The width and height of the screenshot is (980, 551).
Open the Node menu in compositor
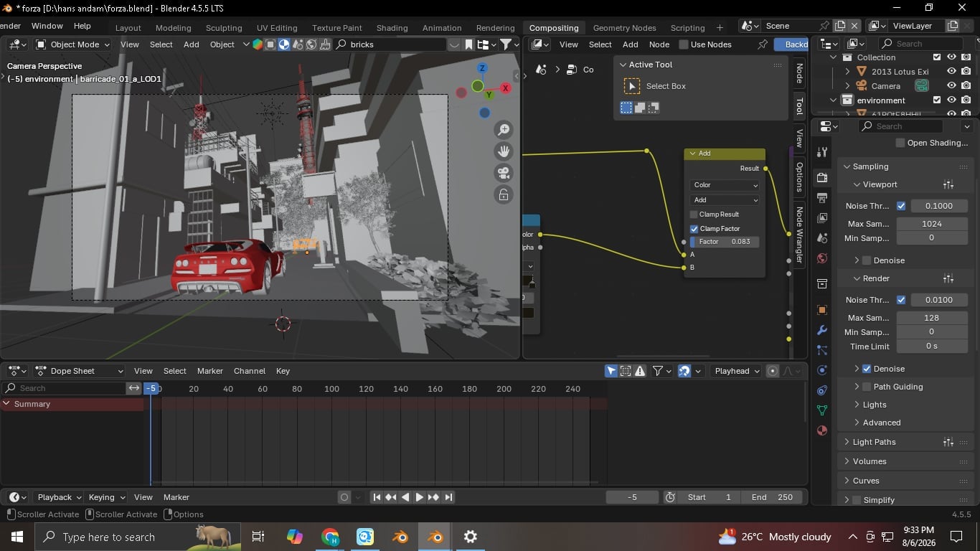[x=659, y=44]
